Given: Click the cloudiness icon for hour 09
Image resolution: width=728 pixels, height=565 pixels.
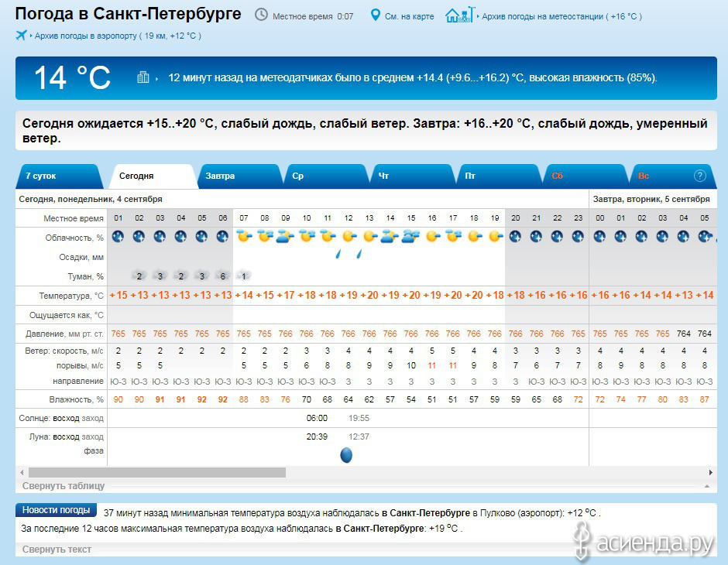Looking at the screenshot, I should (285, 237).
